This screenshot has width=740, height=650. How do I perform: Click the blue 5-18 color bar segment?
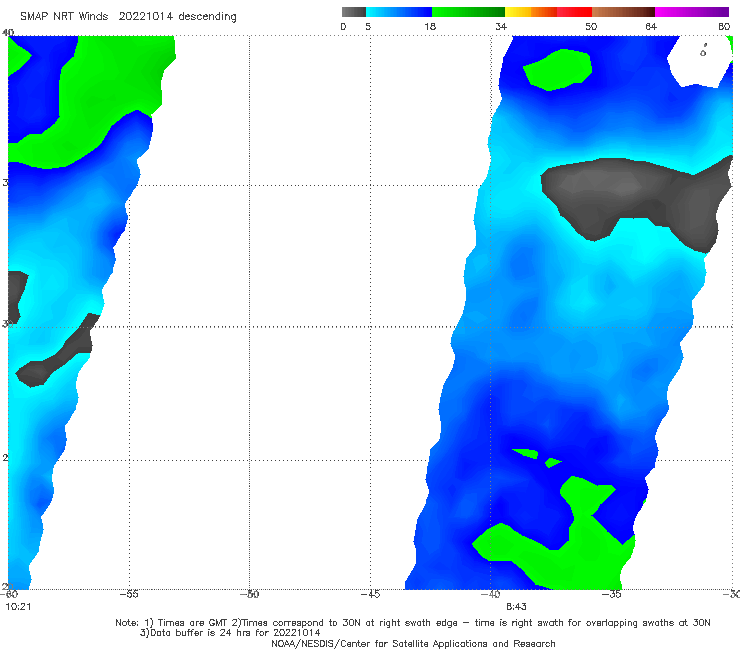pyautogui.click(x=399, y=12)
